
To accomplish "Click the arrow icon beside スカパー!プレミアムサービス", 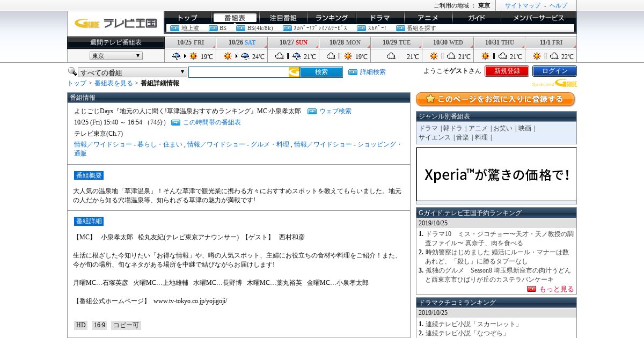I will [287, 28].
